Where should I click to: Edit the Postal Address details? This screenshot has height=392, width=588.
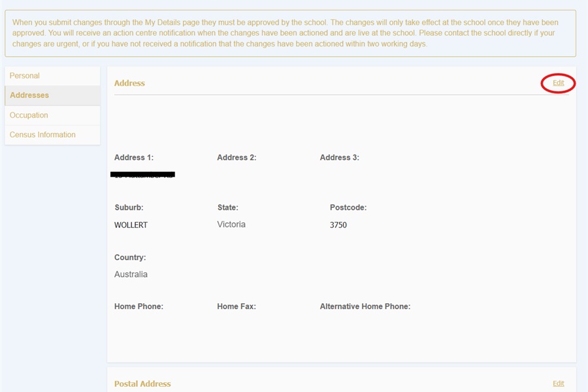559,383
